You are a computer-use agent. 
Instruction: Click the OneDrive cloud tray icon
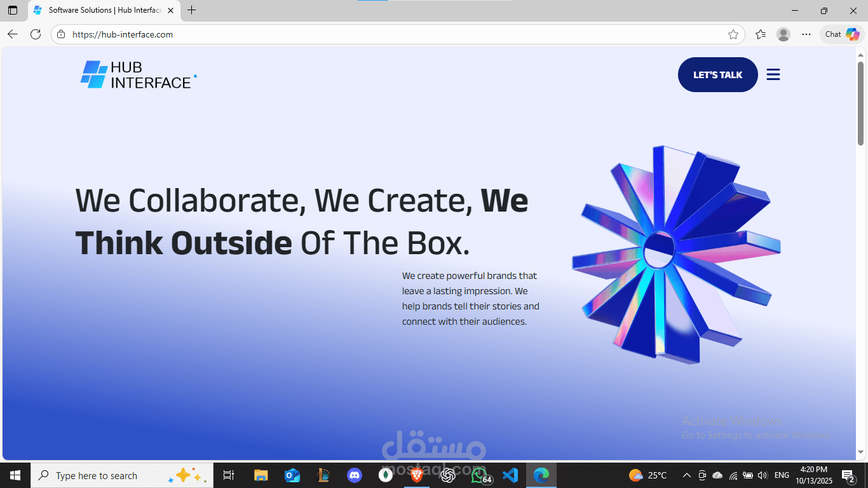(x=717, y=475)
